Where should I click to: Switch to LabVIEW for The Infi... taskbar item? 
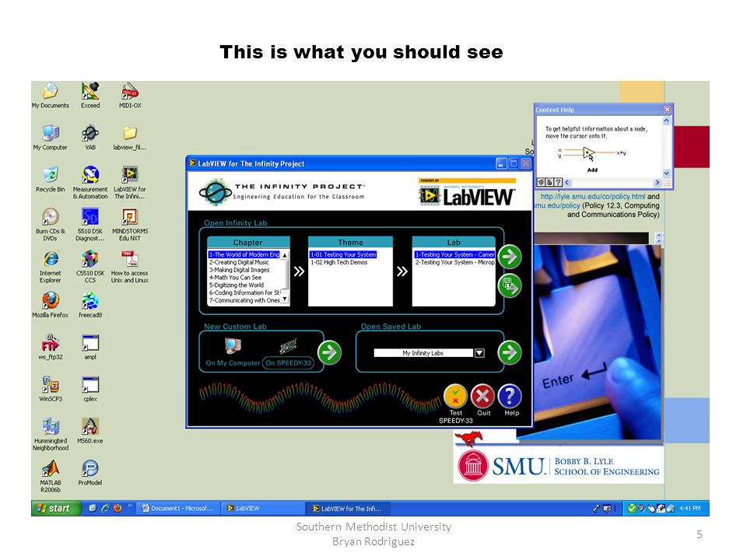[349, 509]
